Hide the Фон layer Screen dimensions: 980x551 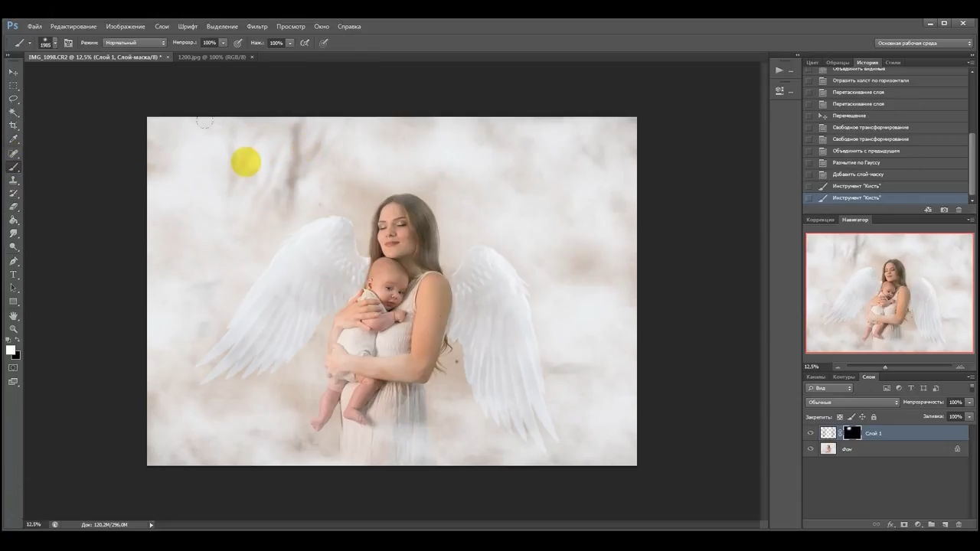point(811,449)
